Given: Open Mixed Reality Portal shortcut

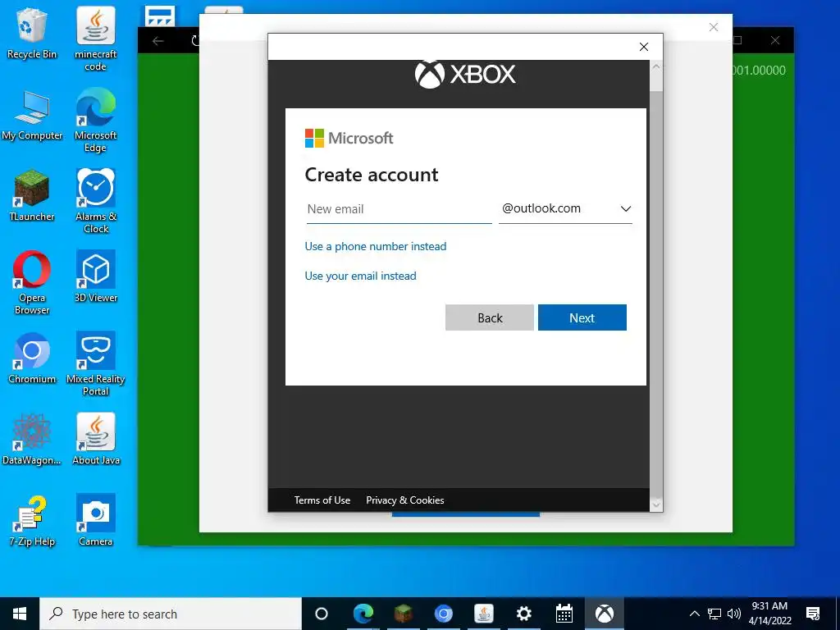Looking at the screenshot, I should pos(95,363).
